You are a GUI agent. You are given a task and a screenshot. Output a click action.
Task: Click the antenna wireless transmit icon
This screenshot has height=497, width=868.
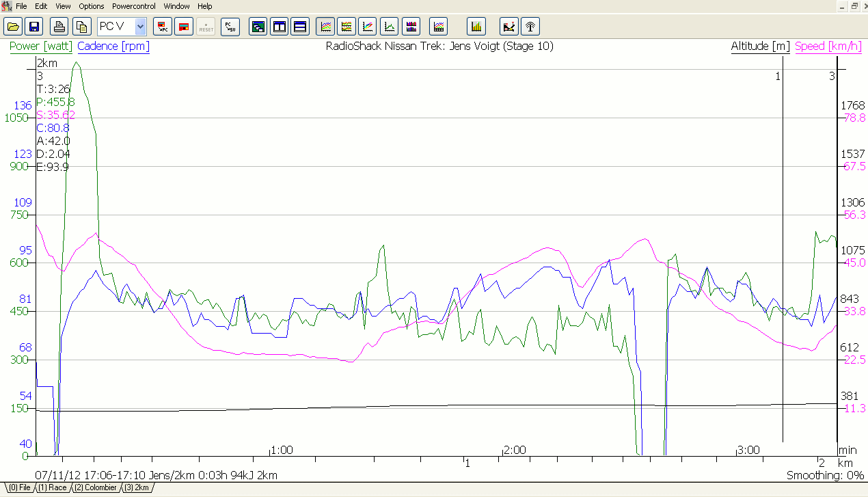click(x=530, y=27)
